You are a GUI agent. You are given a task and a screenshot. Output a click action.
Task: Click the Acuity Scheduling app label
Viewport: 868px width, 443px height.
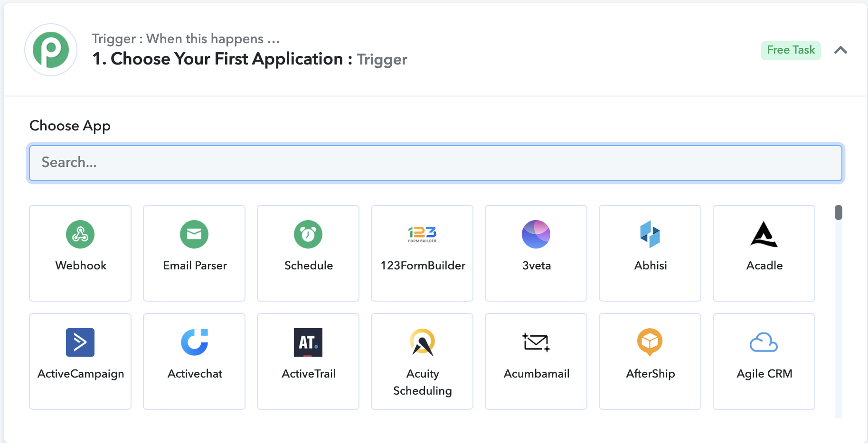tap(422, 382)
